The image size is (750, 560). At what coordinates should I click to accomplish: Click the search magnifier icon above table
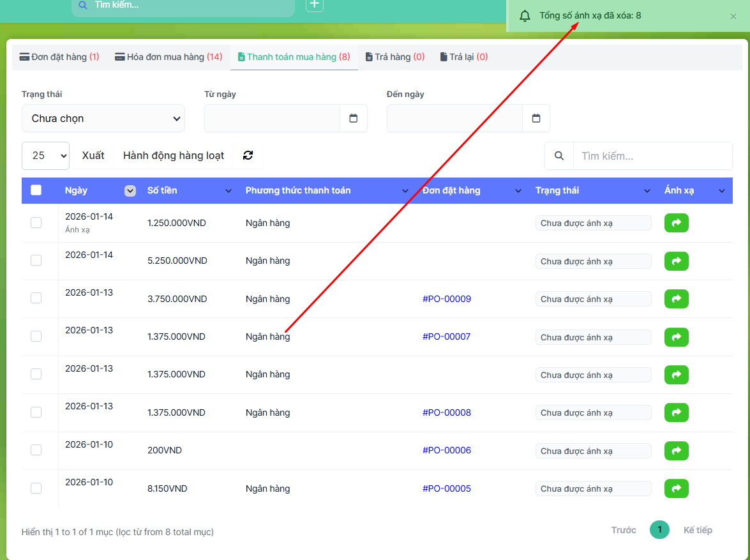(x=559, y=156)
